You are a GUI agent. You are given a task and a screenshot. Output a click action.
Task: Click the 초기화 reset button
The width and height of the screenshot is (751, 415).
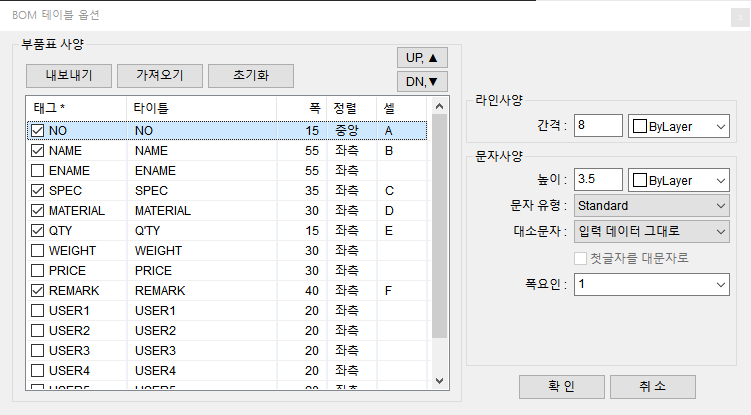[251, 76]
